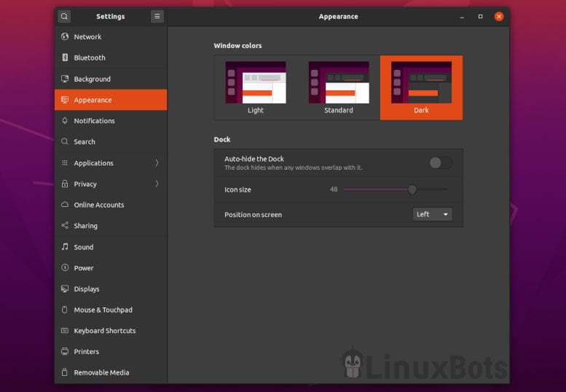Click the Sound music note icon

tap(65, 246)
